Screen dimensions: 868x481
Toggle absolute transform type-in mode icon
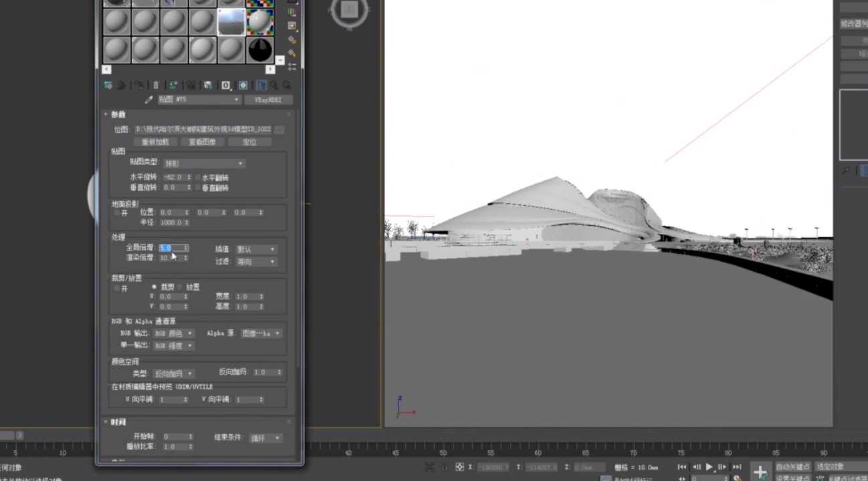tap(459, 467)
